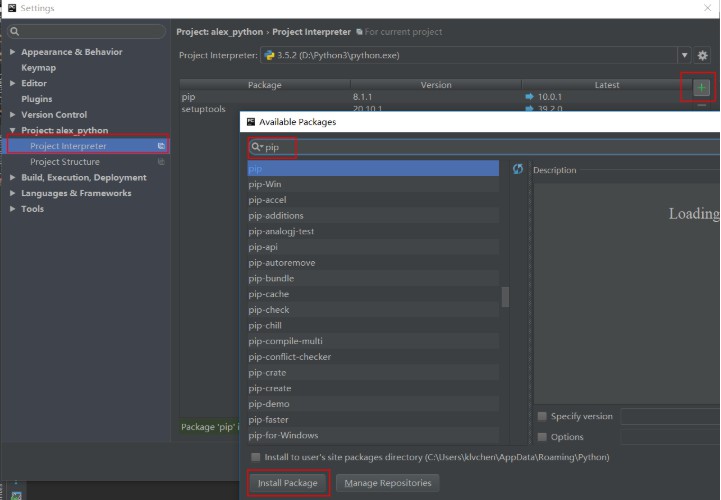This screenshot has width=721, height=500.
Task: Click the update arrow next to 10.0.1
Action: coord(529,97)
